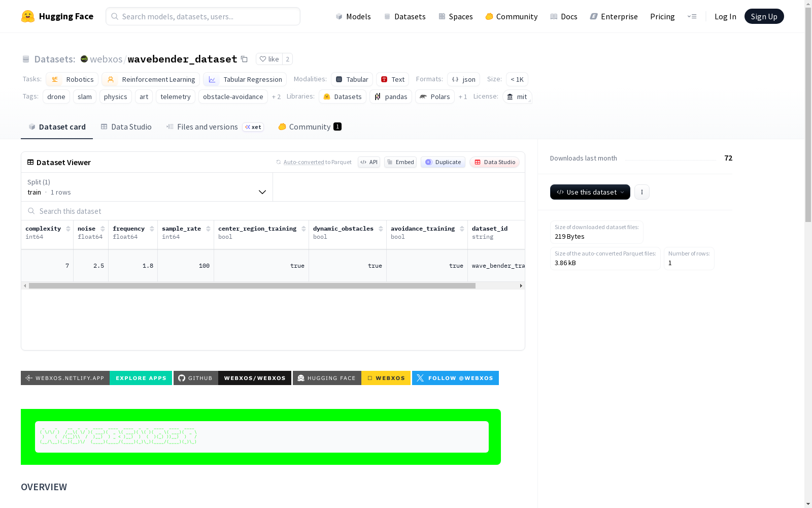
Task: Click the Embed button
Action: click(400, 162)
